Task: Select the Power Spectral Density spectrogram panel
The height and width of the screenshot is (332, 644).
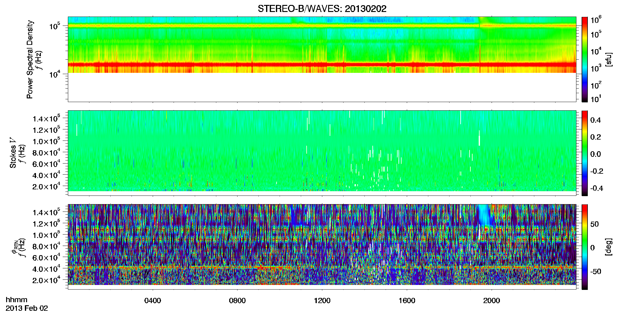Action: (322, 59)
